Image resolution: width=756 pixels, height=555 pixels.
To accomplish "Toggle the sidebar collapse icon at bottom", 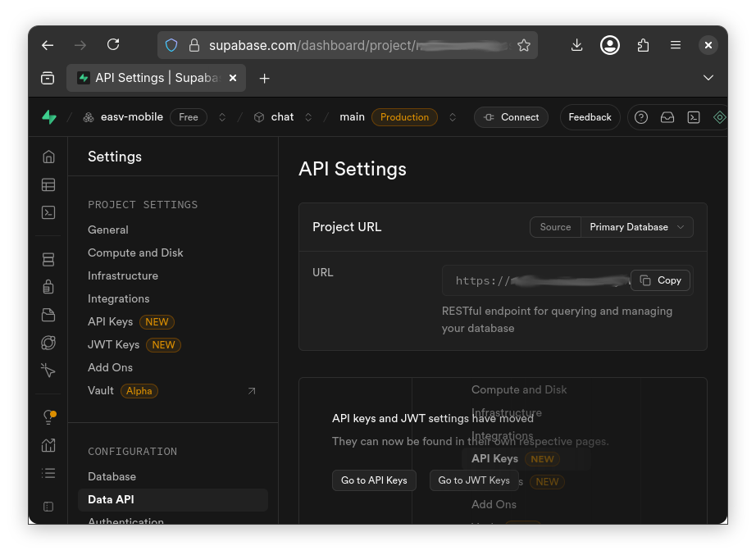I will click(48, 507).
